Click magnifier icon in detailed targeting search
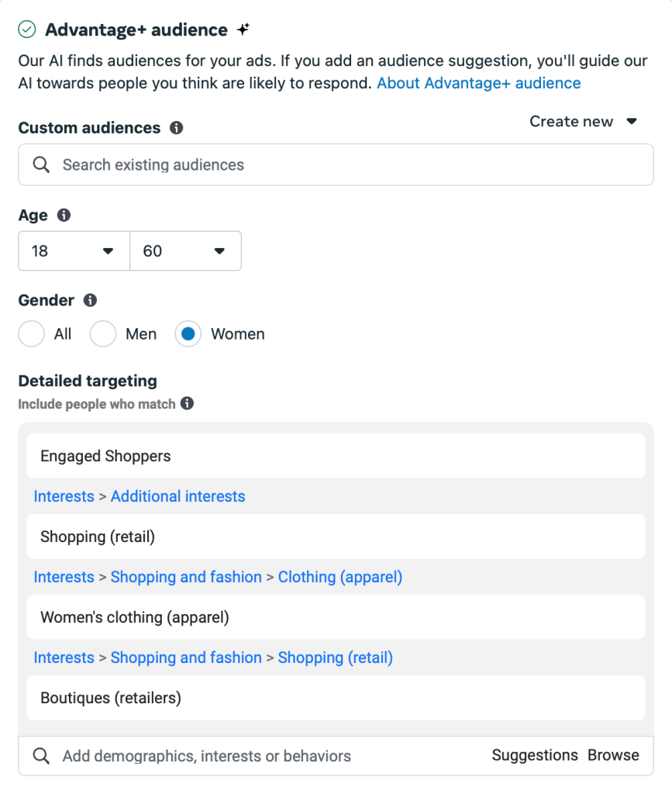Viewport: 672px width, 794px height. click(41, 756)
